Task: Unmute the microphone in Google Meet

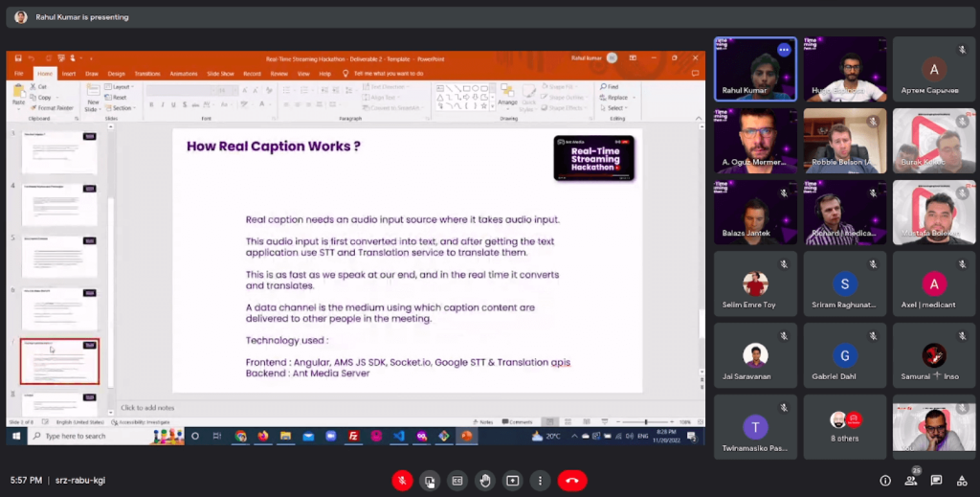Action: tap(403, 480)
